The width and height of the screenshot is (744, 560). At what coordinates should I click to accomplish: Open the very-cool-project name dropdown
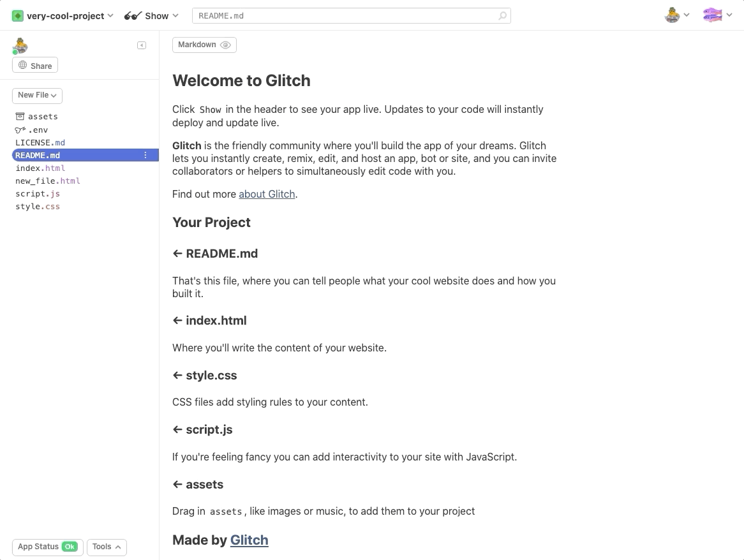click(70, 16)
